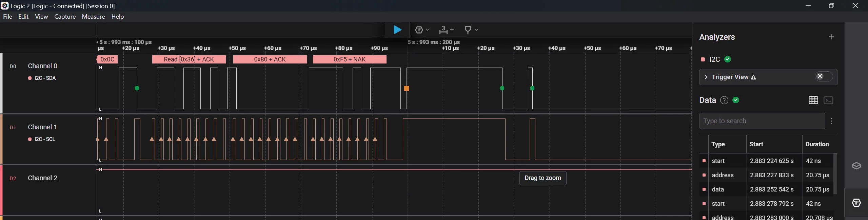Select the start row at 2.883 224 625 s
Screen dimensions: 868x220
click(x=766, y=161)
